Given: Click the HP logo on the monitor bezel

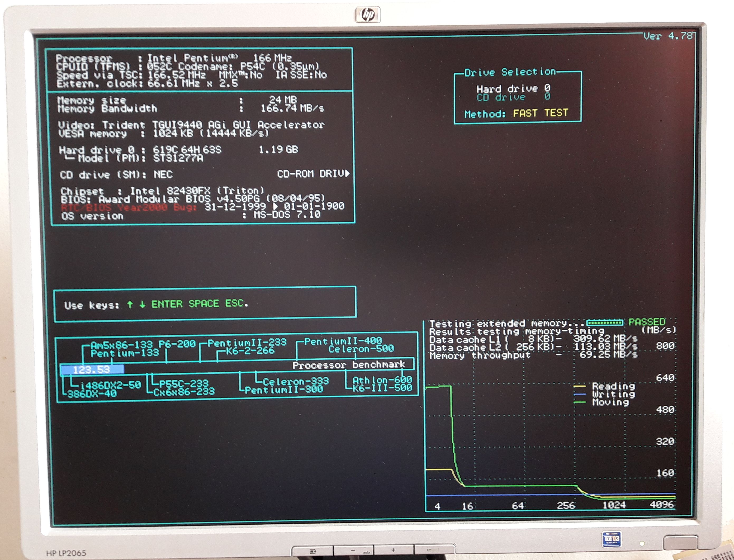Looking at the screenshot, I should 368,14.
